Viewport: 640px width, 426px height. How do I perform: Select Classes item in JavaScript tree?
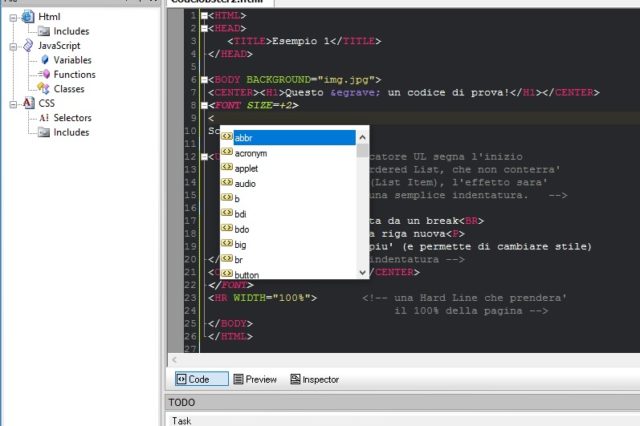tap(69, 89)
